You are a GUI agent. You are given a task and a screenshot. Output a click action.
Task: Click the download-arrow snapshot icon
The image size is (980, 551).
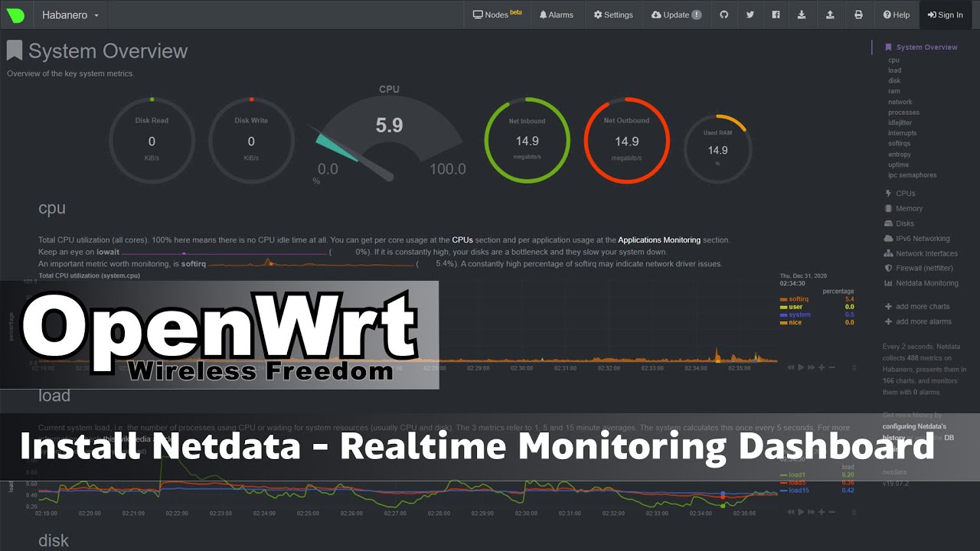802,15
